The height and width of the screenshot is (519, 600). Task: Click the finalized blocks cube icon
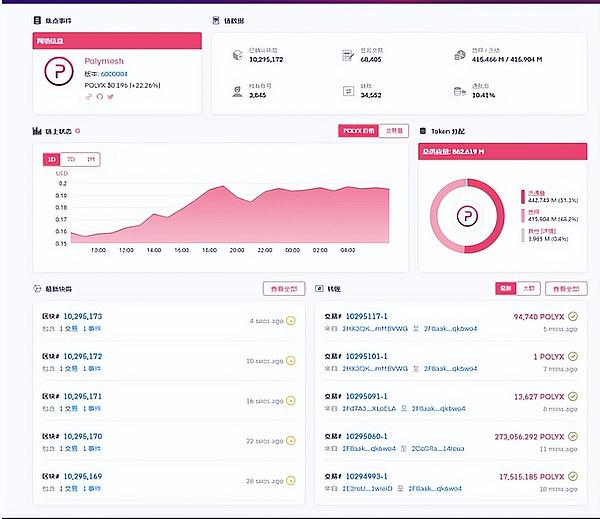pyautogui.click(x=236, y=57)
